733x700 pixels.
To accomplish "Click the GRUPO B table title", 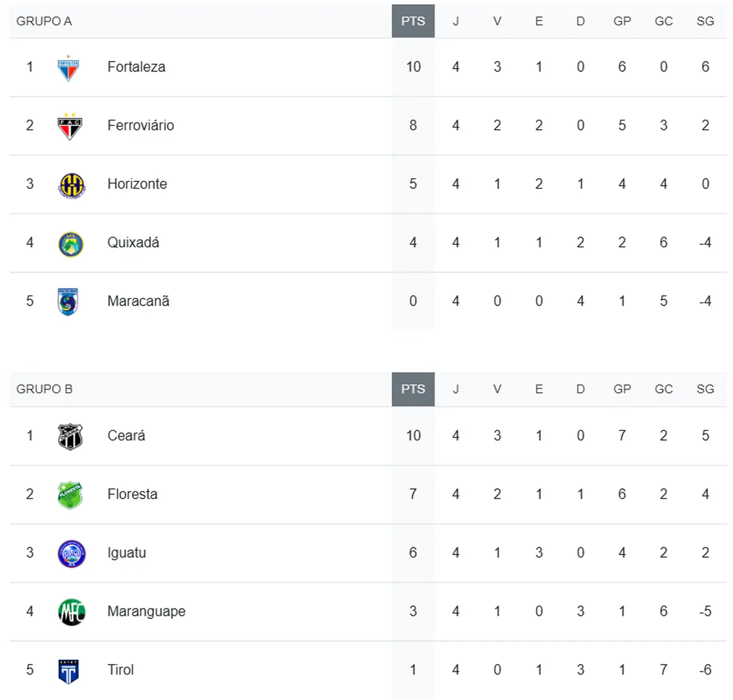I will tap(44, 389).
